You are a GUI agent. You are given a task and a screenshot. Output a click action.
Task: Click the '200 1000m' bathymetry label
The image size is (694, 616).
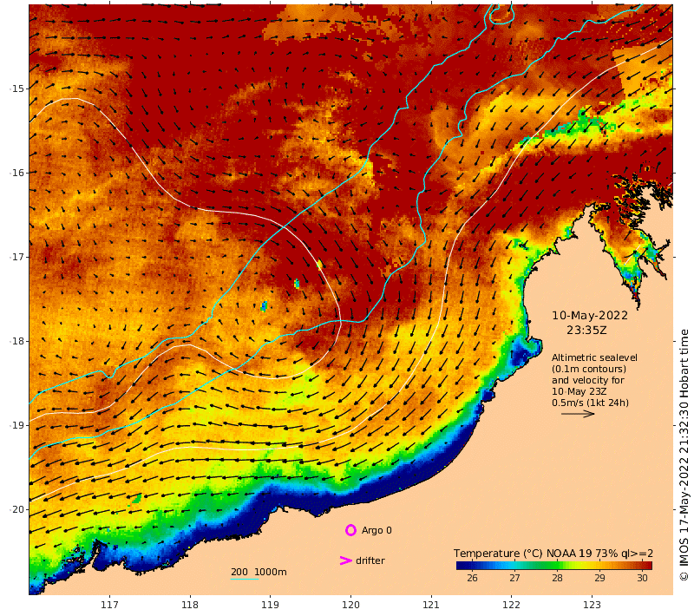point(259,572)
